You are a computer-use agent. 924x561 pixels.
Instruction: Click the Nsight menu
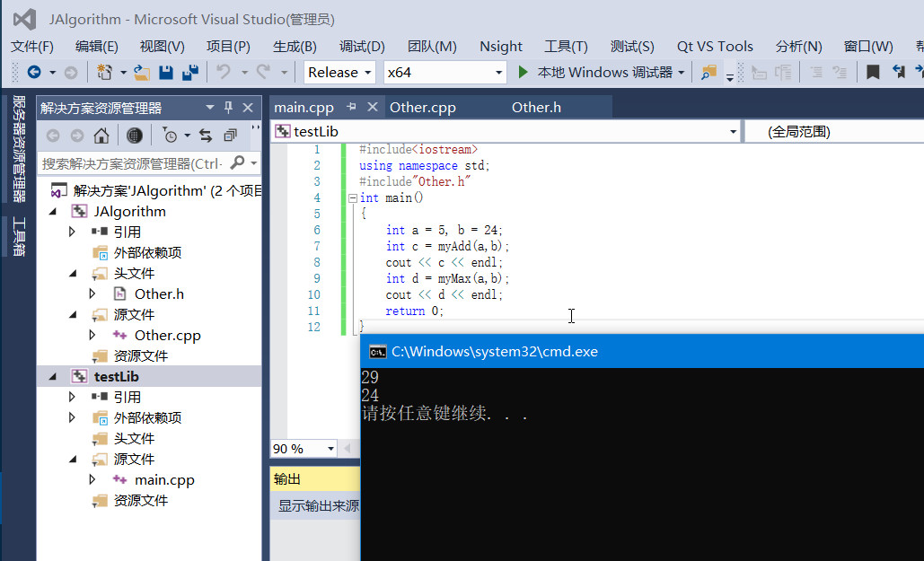pos(501,47)
